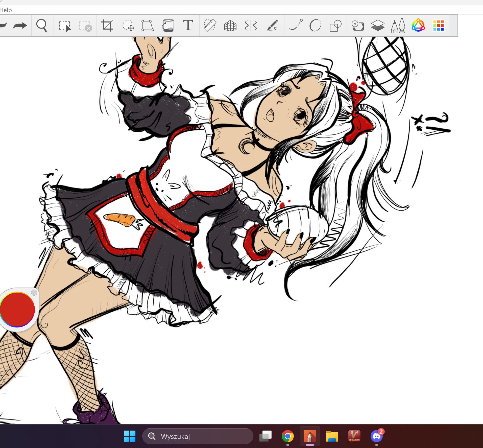Open the Layers editor panel
The height and width of the screenshot is (448, 483).
pyautogui.click(x=378, y=26)
